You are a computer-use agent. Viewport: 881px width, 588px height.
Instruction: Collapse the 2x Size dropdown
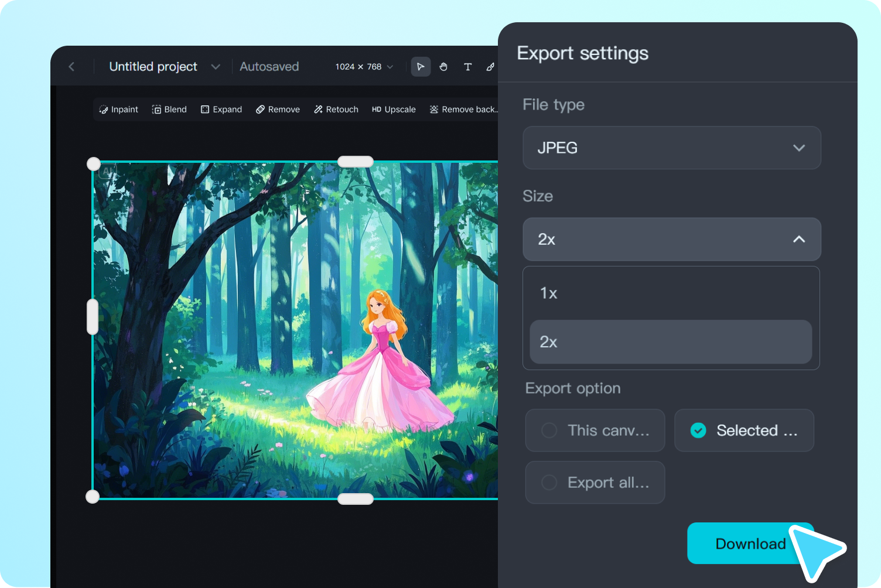tap(672, 239)
